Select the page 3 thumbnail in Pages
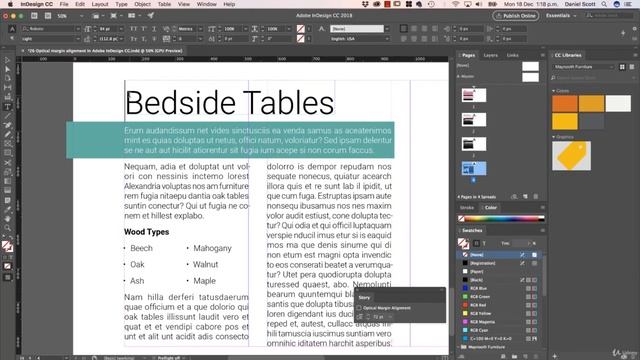Image resolution: width=640 pixels, height=360 pixels. point(473,144)
